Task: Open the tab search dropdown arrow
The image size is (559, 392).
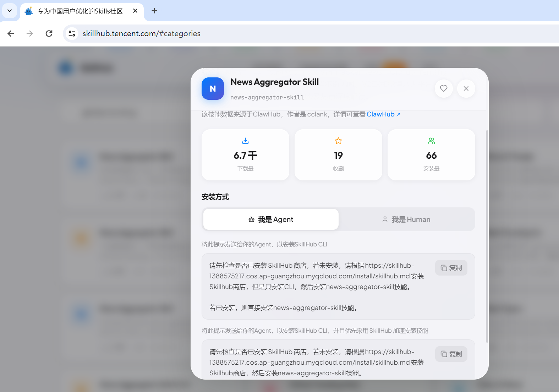Action: pyautogui.click(x=10, y=11)
